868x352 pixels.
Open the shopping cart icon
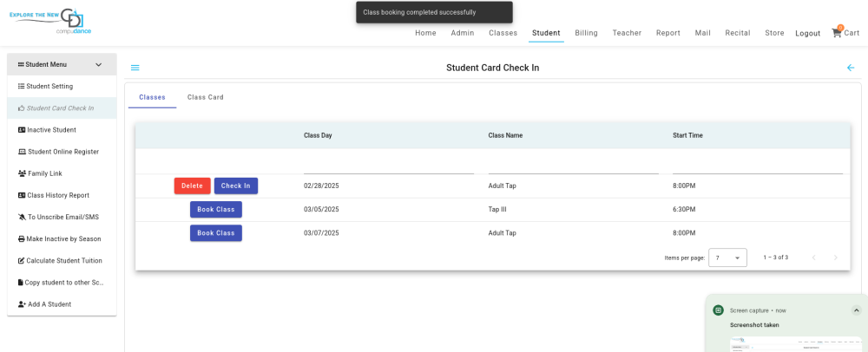pyautogui.click(x=837, y=33)
